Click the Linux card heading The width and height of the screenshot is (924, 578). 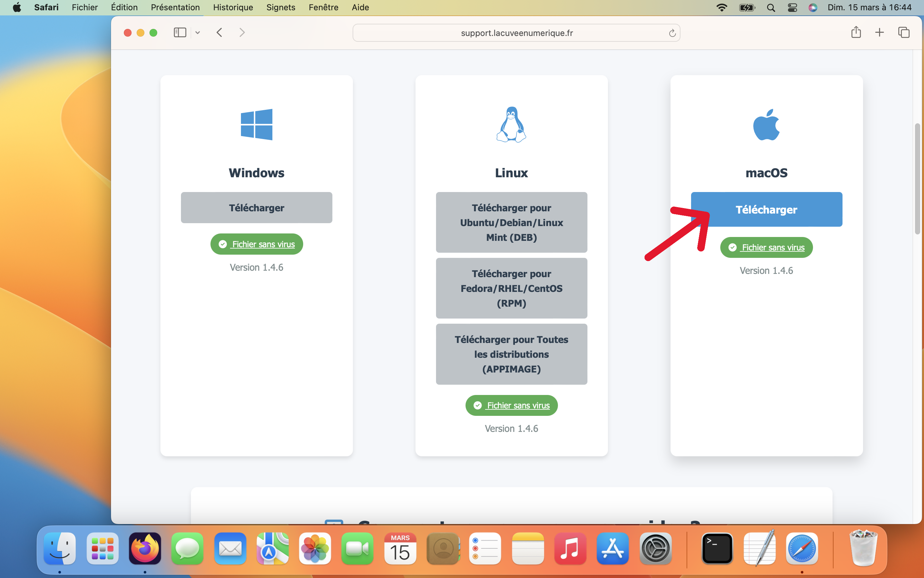511,173
